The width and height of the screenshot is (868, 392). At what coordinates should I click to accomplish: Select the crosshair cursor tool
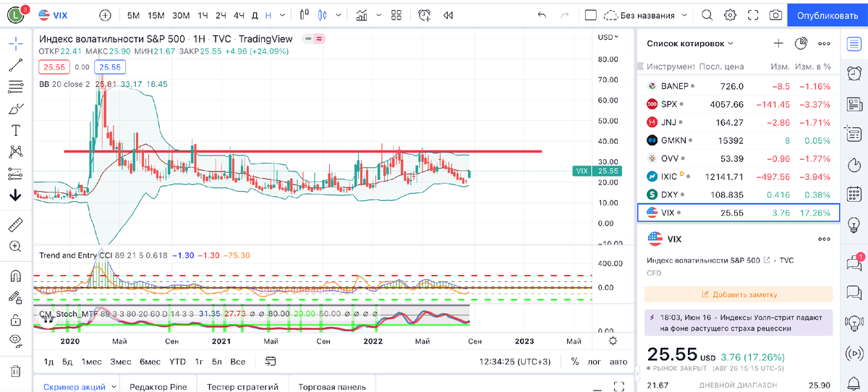pos(15,43)
